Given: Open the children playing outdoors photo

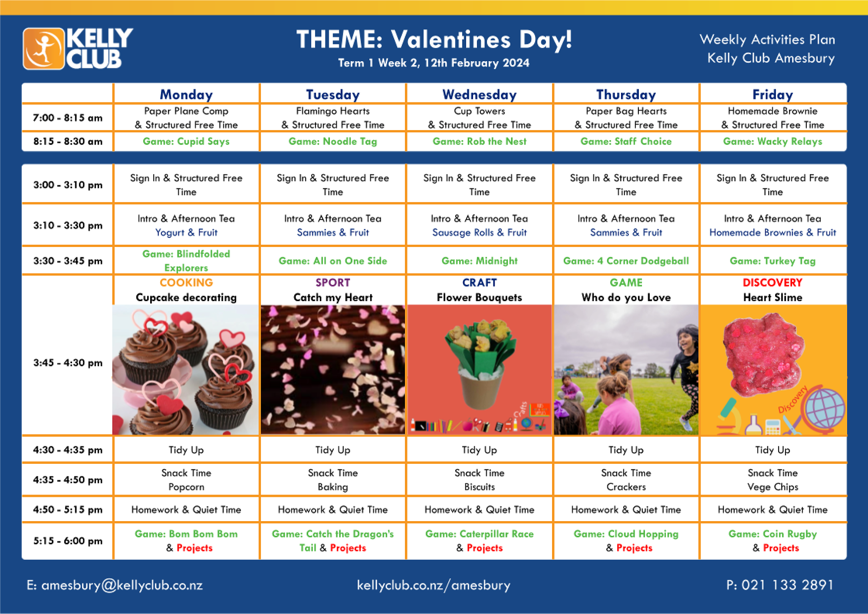Looking at the screenshot, I should pyautogui.click(x=626, y=370).
